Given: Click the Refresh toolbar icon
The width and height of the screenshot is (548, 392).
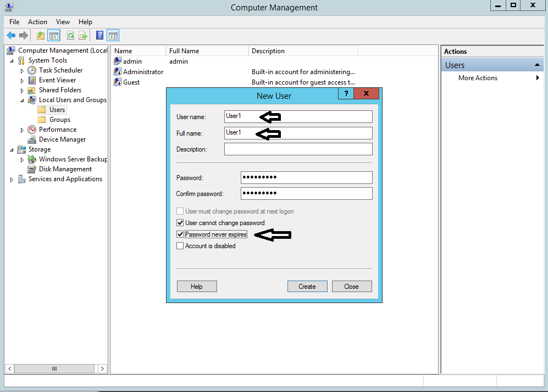Looking at the screenshot, I should pos(70,36).
